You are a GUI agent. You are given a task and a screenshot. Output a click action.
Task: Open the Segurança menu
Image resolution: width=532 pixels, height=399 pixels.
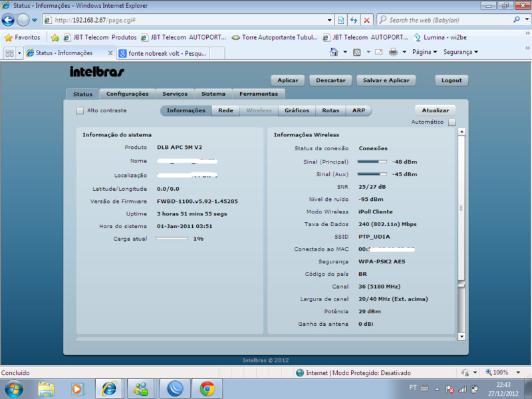coord(460,52)
